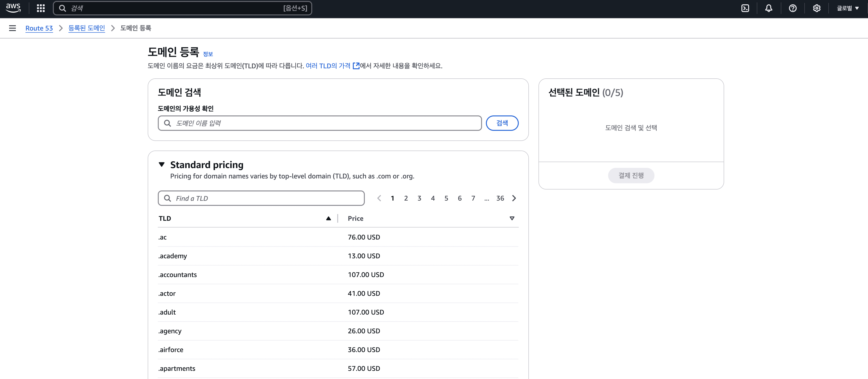
Task: Go to 등록된 도메인 breadcrumb
Action: [87, 28]
